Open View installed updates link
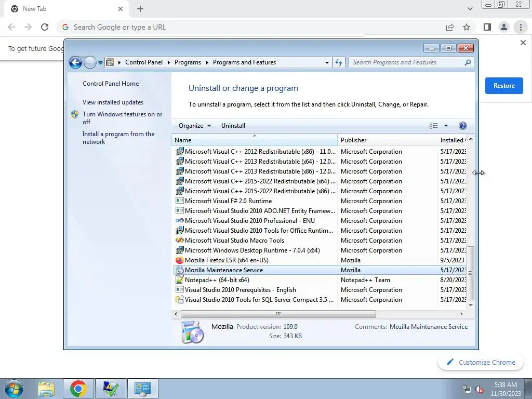532x399 pixels. coord(113,102)
